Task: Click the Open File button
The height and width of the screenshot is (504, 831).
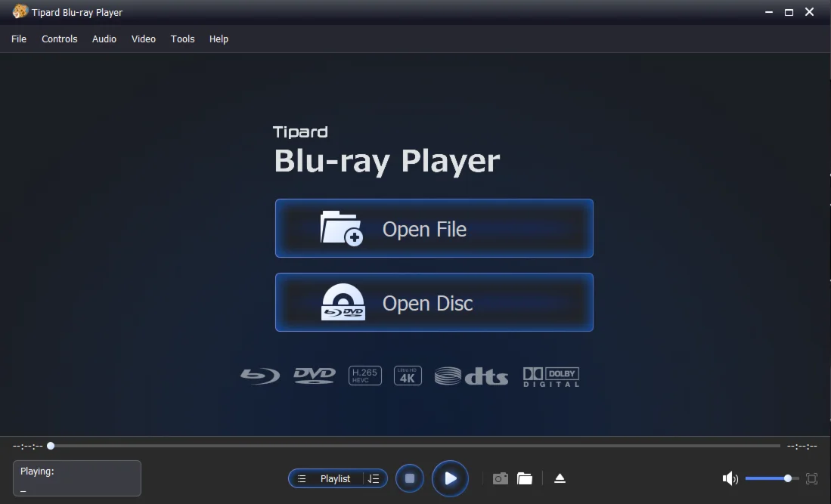Action: (434, 228)
